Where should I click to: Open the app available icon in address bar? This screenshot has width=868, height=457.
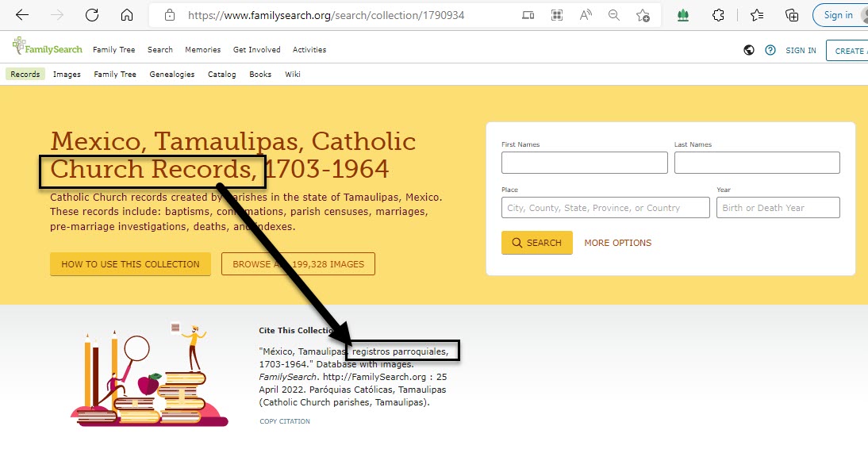point(528,15)
